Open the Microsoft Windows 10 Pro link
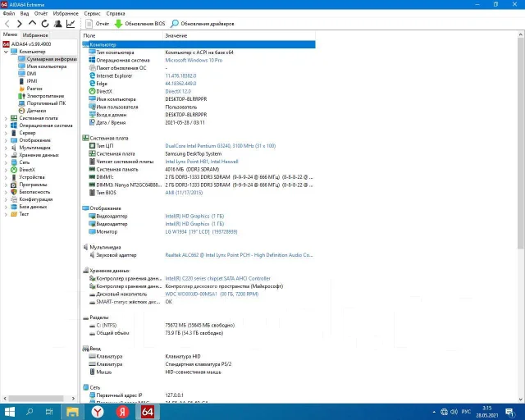This screenshot has width=525, height=420. [x=194, y=60]
